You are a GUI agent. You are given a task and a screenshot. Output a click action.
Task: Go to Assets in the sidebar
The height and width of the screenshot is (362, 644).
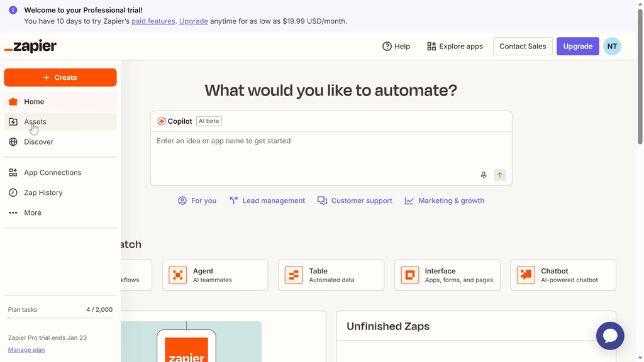click(x=35, y=122)
